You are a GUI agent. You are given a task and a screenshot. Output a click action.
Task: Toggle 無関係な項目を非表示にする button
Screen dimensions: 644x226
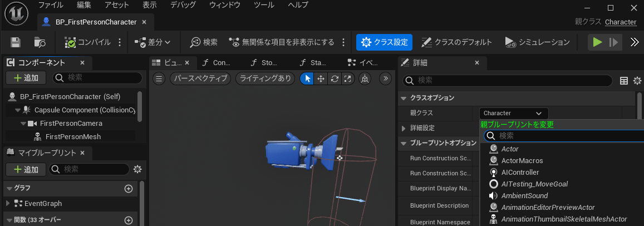(x=282, y=42)
